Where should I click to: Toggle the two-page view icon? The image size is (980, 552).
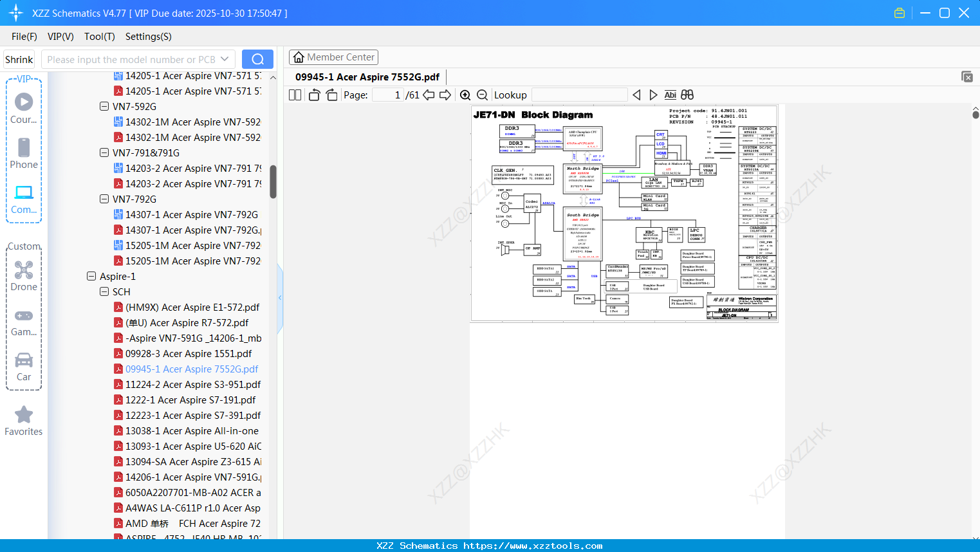[295, 95]
